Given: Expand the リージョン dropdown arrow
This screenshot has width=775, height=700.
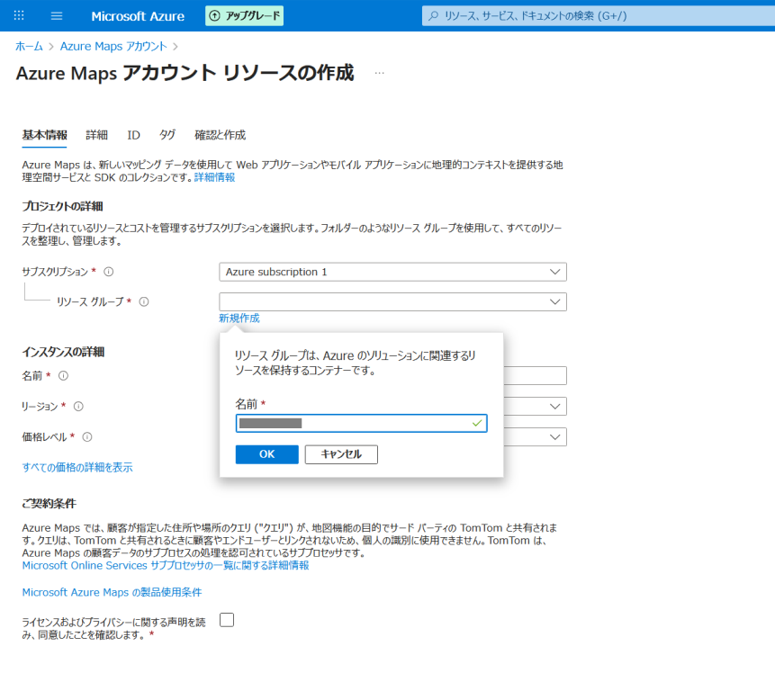Looking at the screenshot, I should (x=555, y=407).
